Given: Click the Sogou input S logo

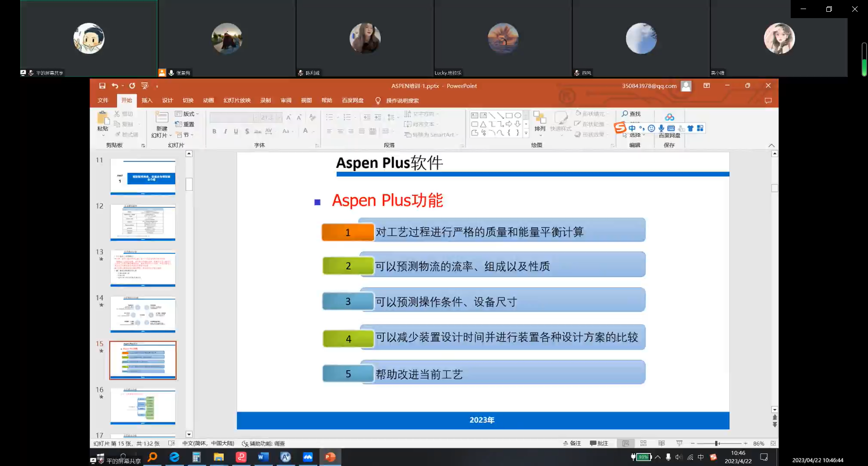Looking at the screenshot, I should [620, 128].
